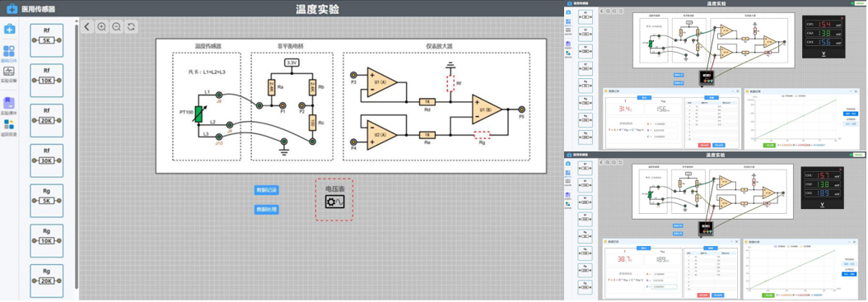Click the component list vertical scrollbar
868x302 pixels.
[77, 155]
